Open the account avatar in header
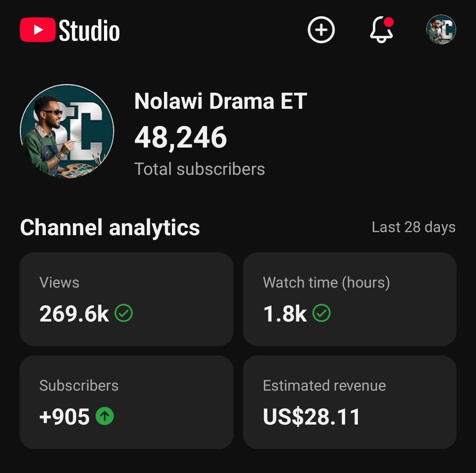 point(441,30)
